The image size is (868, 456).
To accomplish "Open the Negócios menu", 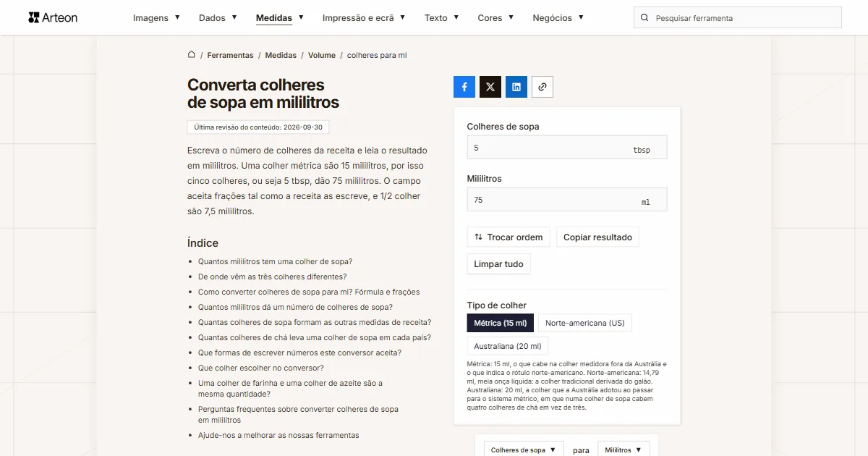I will point(558,18).
